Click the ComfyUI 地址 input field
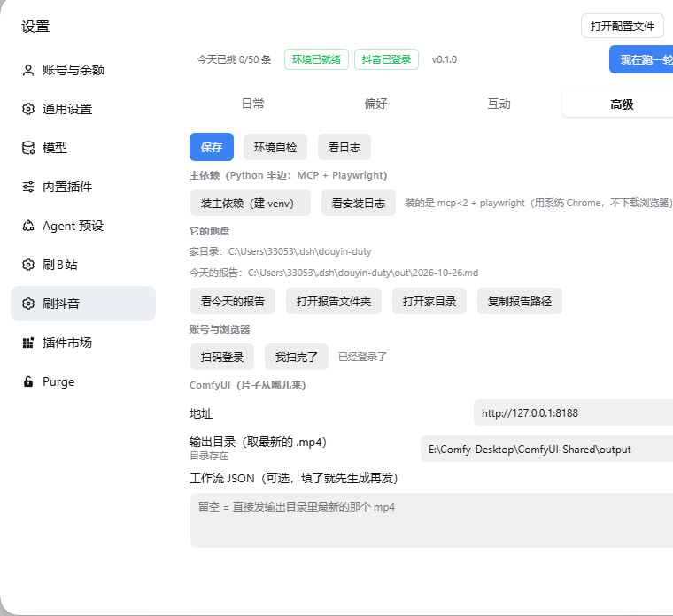This screenshot has height=616, width=673. [x=574, y=412]
